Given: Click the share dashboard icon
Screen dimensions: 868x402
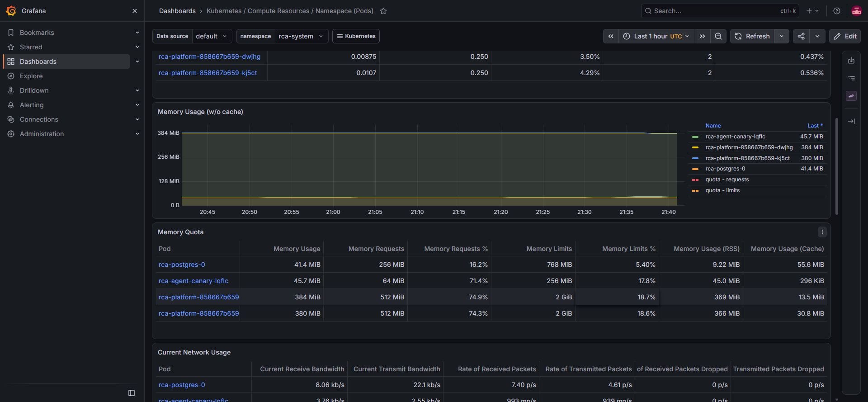Looking at the screenshot, I should [801, 36].
